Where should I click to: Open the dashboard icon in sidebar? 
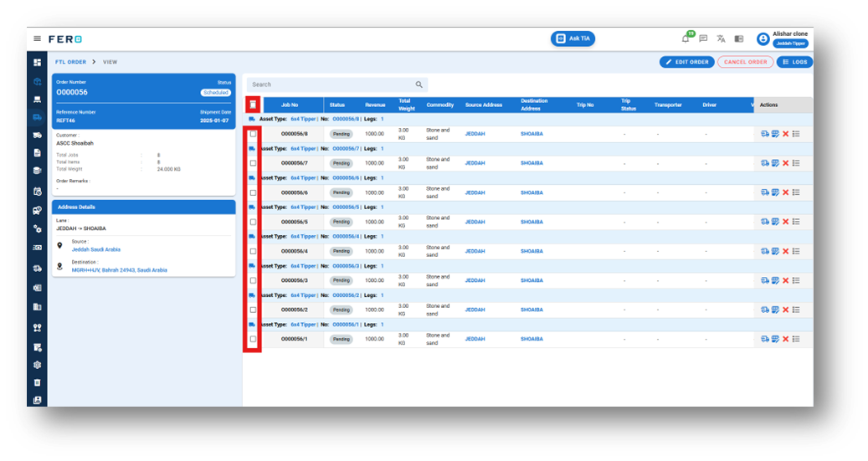[37, 63]
